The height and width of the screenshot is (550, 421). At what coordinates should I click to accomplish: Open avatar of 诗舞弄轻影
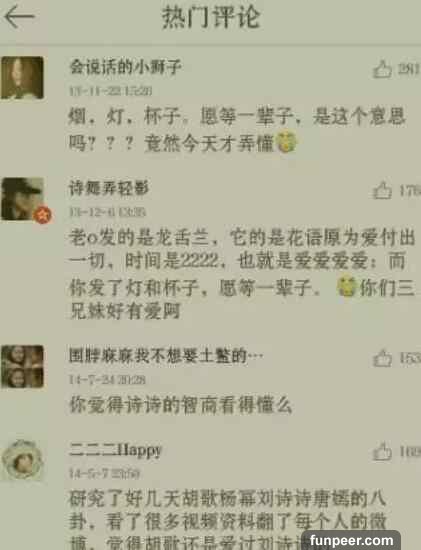(x=22, y=199)
